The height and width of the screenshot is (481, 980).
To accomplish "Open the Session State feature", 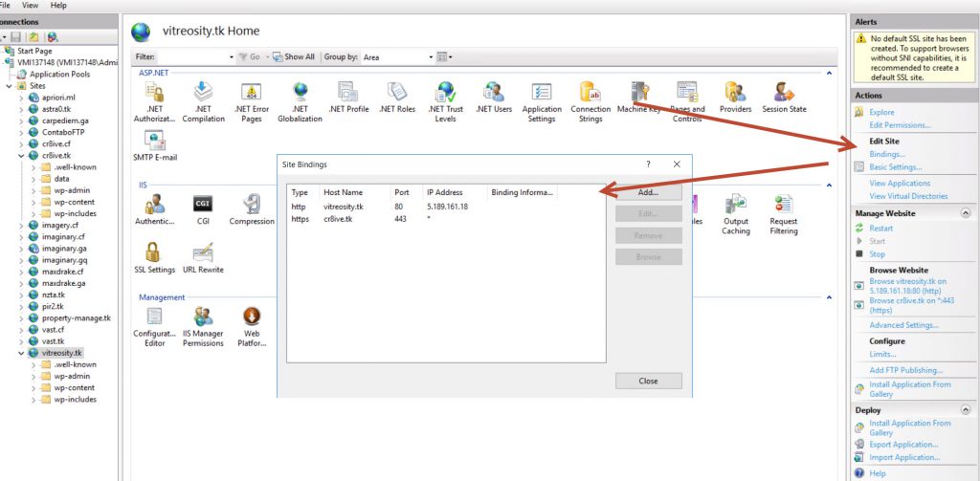I will click(784, 94).
